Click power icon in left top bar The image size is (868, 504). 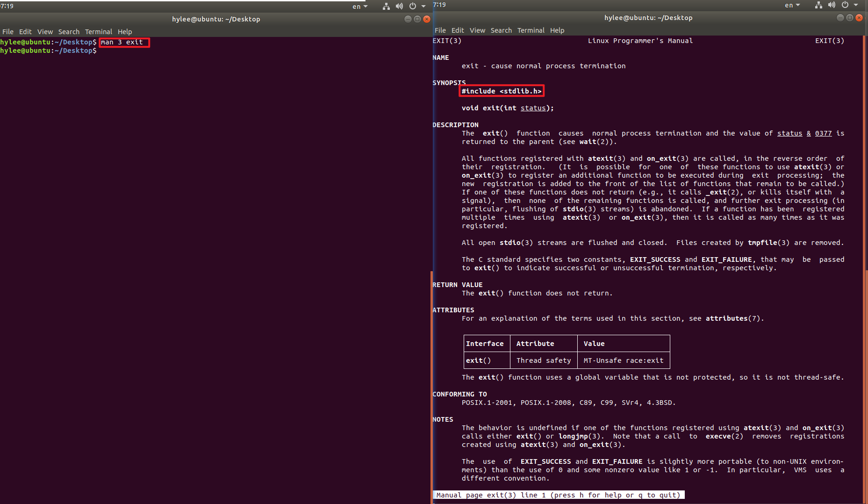[x=413, y=7]
